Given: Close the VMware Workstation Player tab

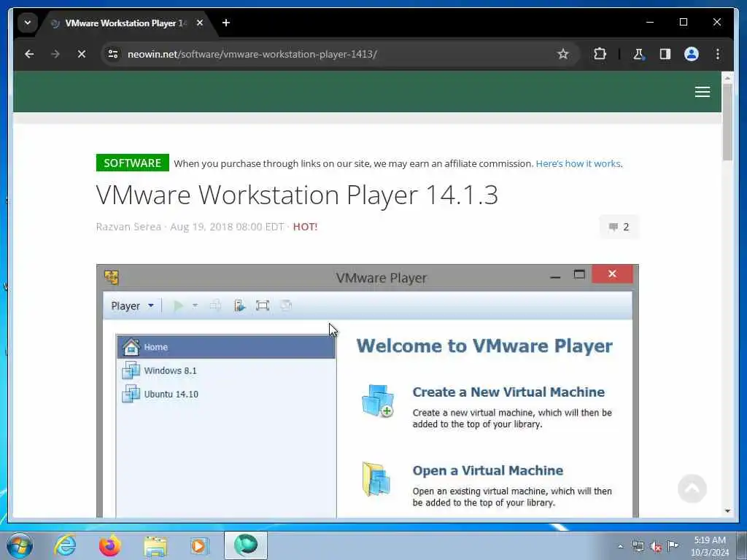Looking at the screenshot, I should pos(200,23).
